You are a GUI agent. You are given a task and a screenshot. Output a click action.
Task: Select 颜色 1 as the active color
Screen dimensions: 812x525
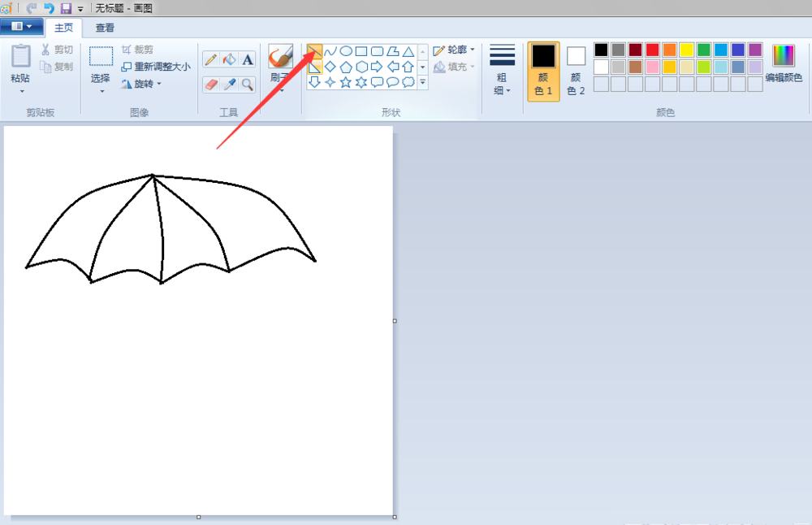tap(543, 72)
